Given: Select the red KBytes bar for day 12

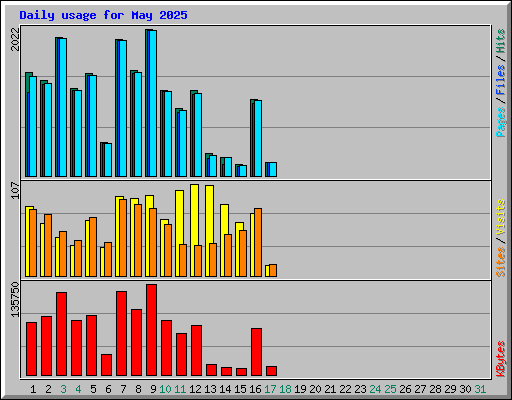Looking at the screenshot, I should [x=196, y=351].
